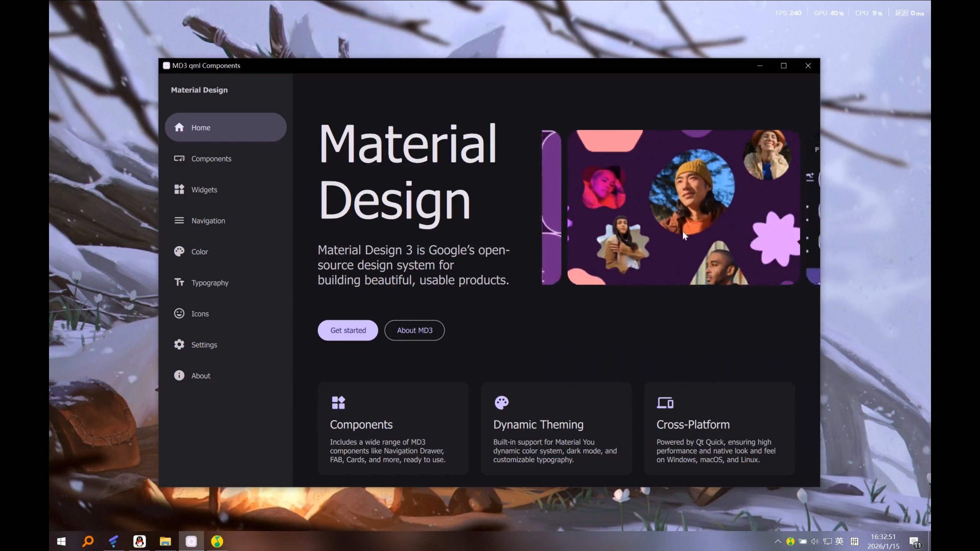Go to the Typography menu item
The height and width of the screenshot is (551, 980).
(210, 283)
